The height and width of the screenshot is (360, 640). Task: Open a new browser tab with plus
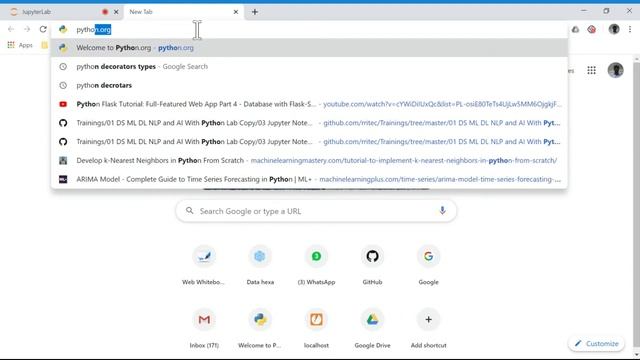[255, 12]
